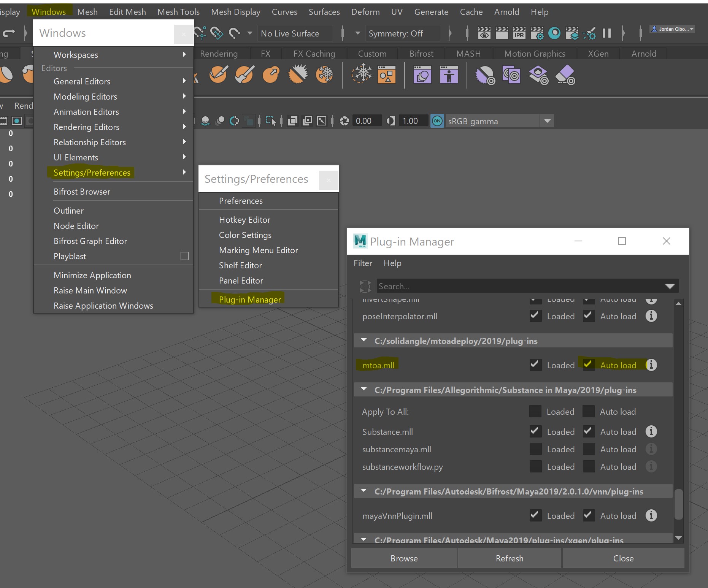Collapse the Bifrost vnn plug-ins section
The height and width of the screenshot is (588, 708).
364,491
